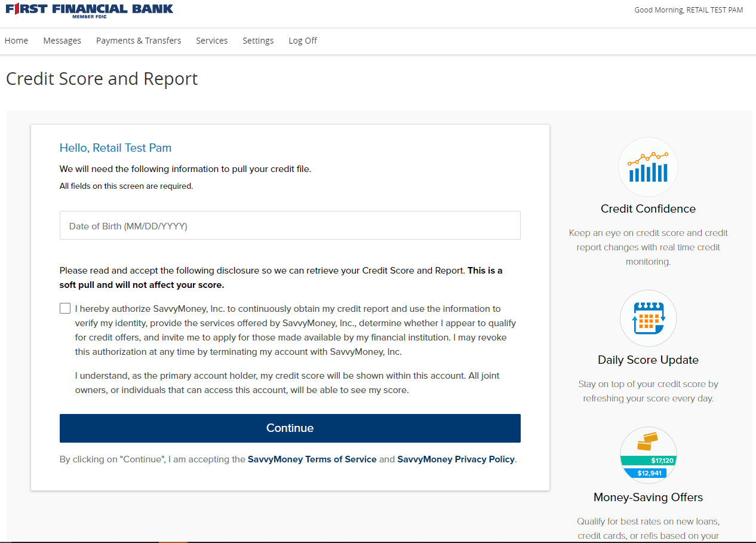756x543 pixels.
Task: Click the Daily Score Update calendar icon
Action: (x=648, y=318)
